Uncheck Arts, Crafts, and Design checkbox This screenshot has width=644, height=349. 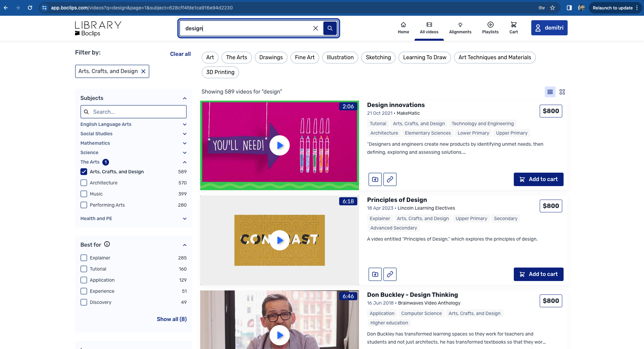84,172
